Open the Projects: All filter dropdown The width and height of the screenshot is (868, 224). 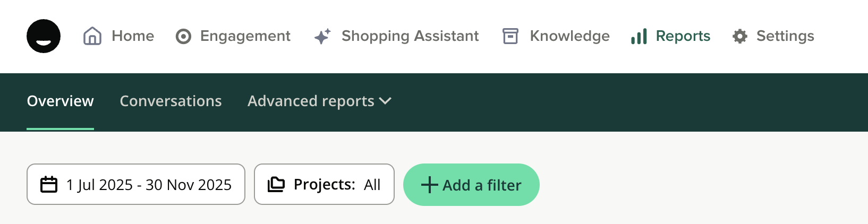tap(337, 185)
